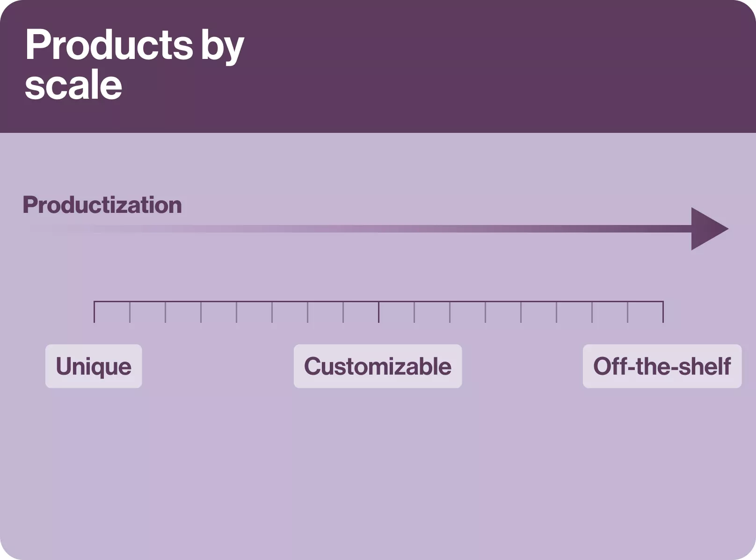This screenshot has height=560, width=756.
Task: Click the word "scale" in the title
Action: [x=73, y=85]
